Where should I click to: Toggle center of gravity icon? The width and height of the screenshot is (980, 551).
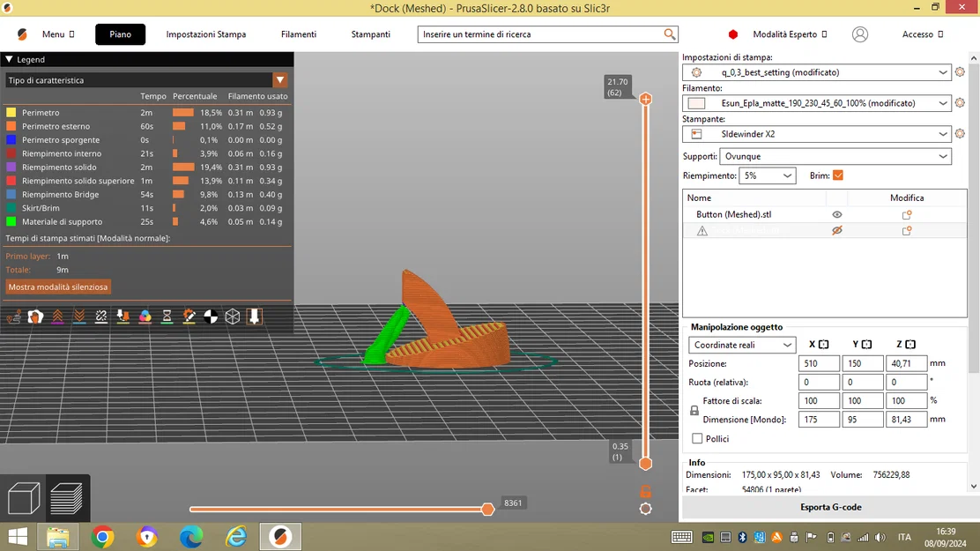[211, 317]
